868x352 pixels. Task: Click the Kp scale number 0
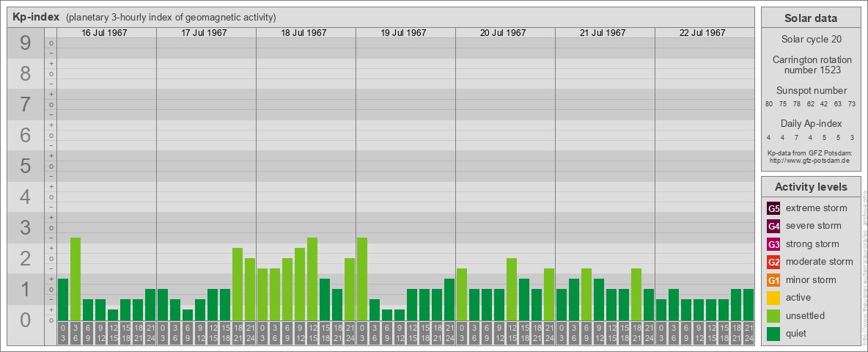click(26, 320)
